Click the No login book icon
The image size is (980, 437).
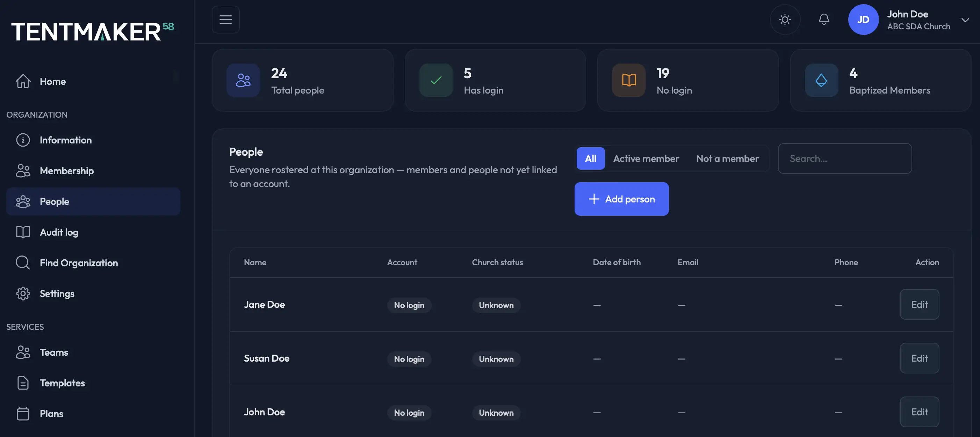coord(628,80)
